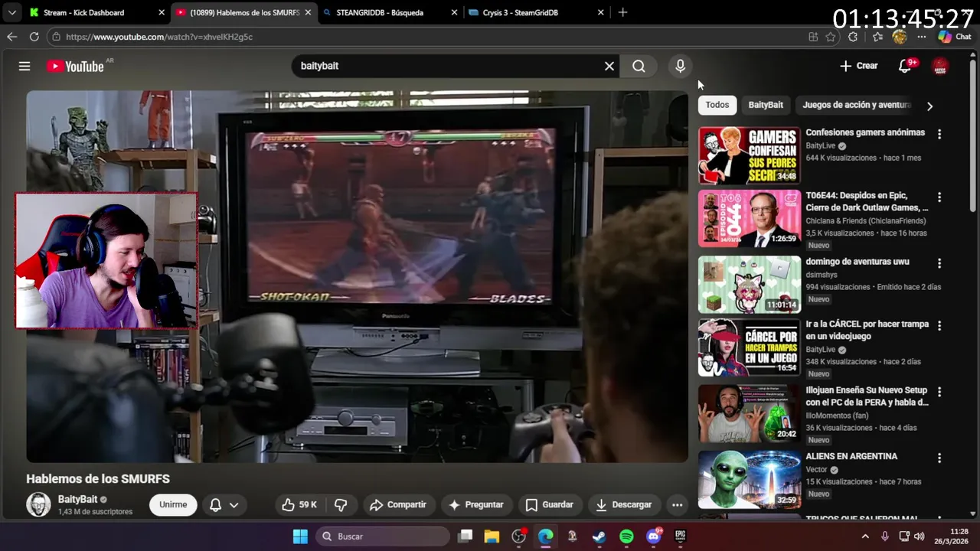980x551 pixels.
Task: Open BaityBait channel avatar
Action: click(38, 504)
